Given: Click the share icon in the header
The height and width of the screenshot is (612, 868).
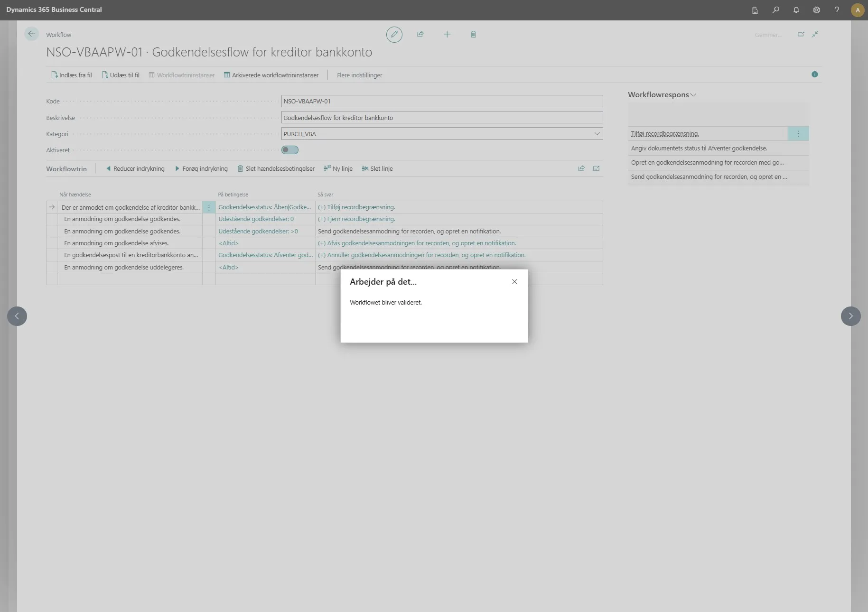Looking at the screenshot, I should (420, 34).
